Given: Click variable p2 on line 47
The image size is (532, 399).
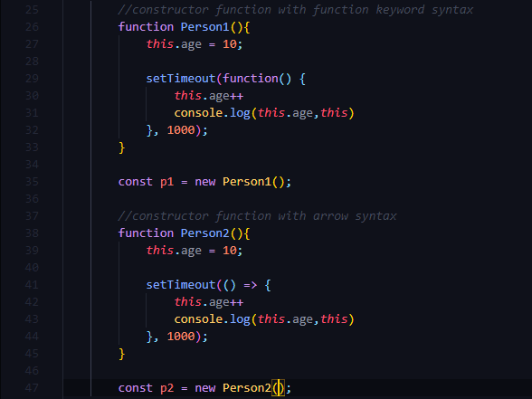Looking at the screenshot, I should tap(166, 388).
